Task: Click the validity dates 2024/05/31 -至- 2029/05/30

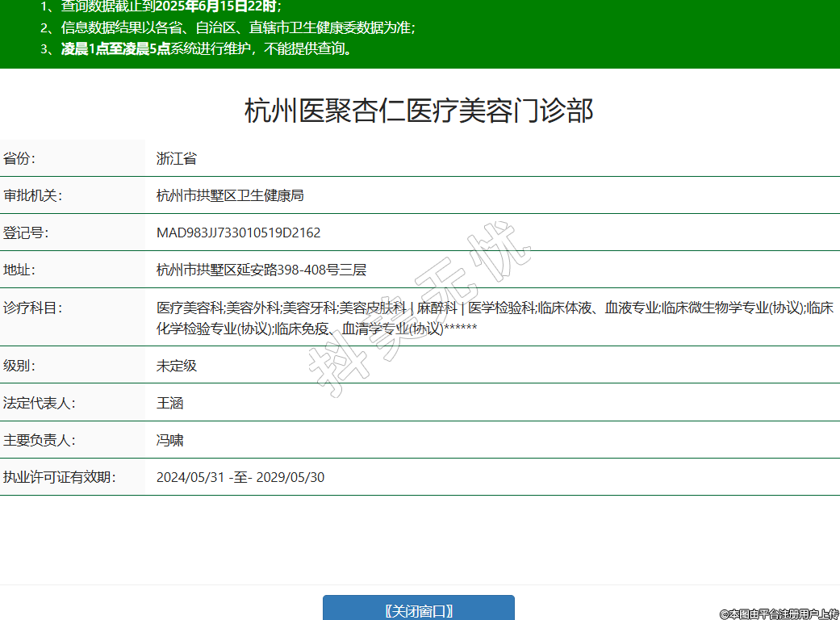Action: pyautogui.click(x=240, y=477)
